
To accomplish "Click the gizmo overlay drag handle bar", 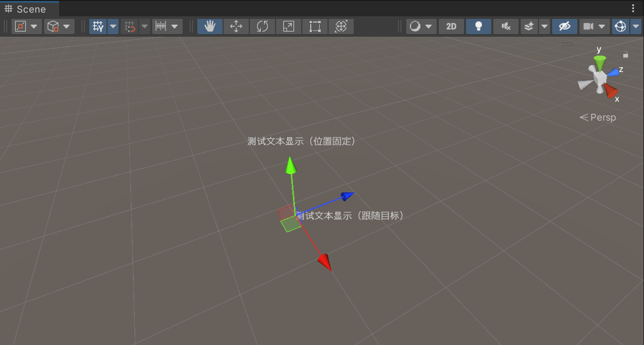I will [x=567, y=44].
